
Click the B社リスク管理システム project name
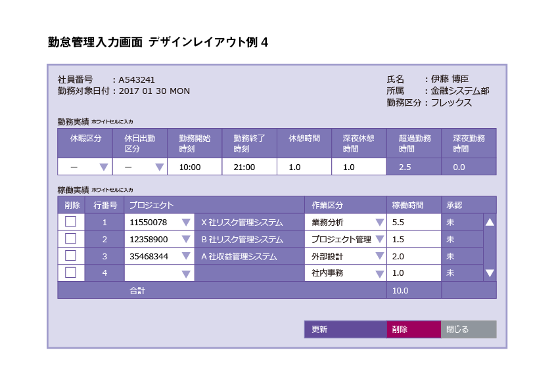(242, 240)
